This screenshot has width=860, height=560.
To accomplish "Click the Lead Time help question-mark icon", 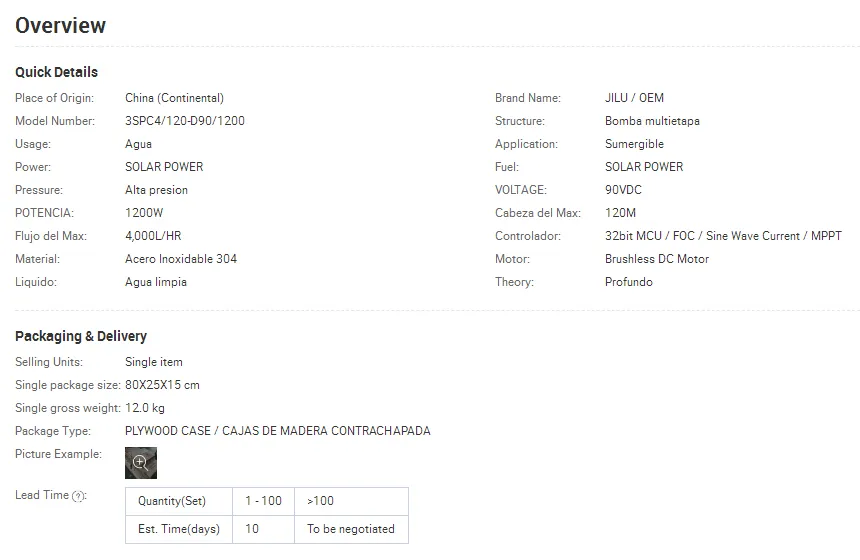I will pyautogui.click(x=78, y=496).
